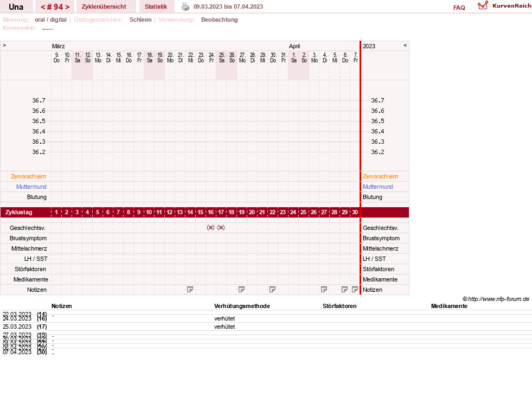This screenshot has width=532, height=403.
Task: Click the März month label
Action: [x=59, y=46]
